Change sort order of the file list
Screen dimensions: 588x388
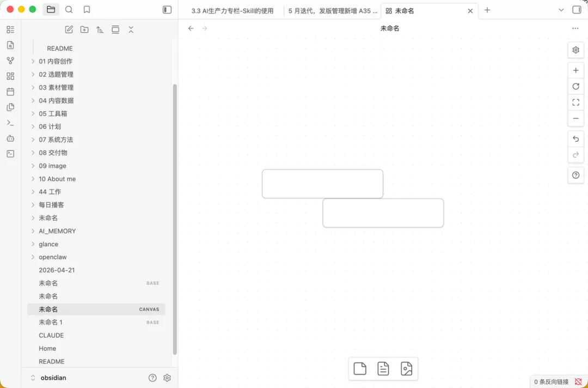[x=100, y=29]
